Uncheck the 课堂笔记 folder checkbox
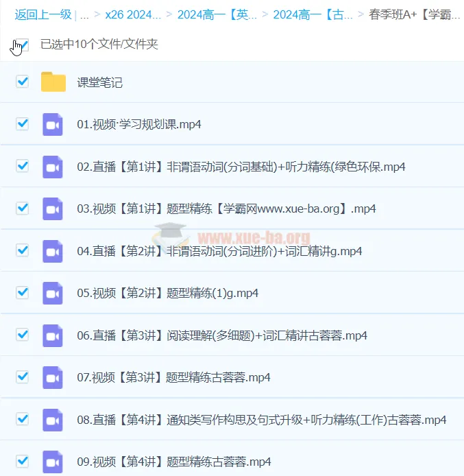 pos(22,82)
